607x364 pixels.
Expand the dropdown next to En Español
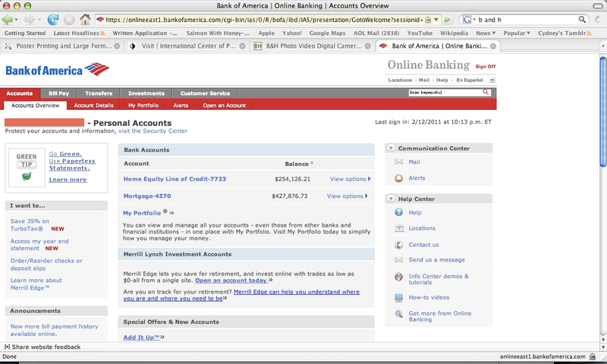[x=492, y=80]
